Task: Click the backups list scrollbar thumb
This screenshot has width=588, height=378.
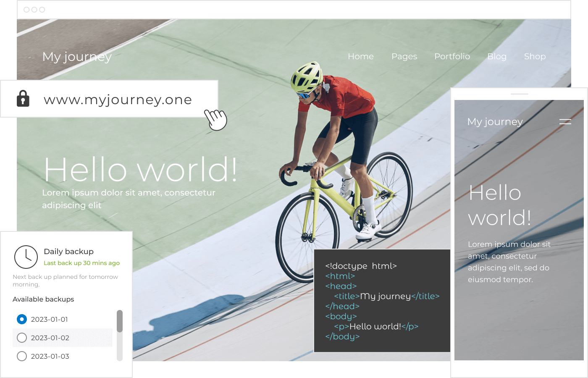Action: click(120, 321)
